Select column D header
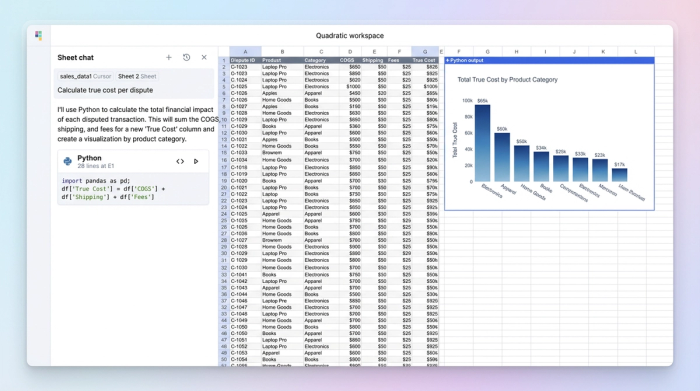Screen dimensions: 700x391 (x=350, y=52)
